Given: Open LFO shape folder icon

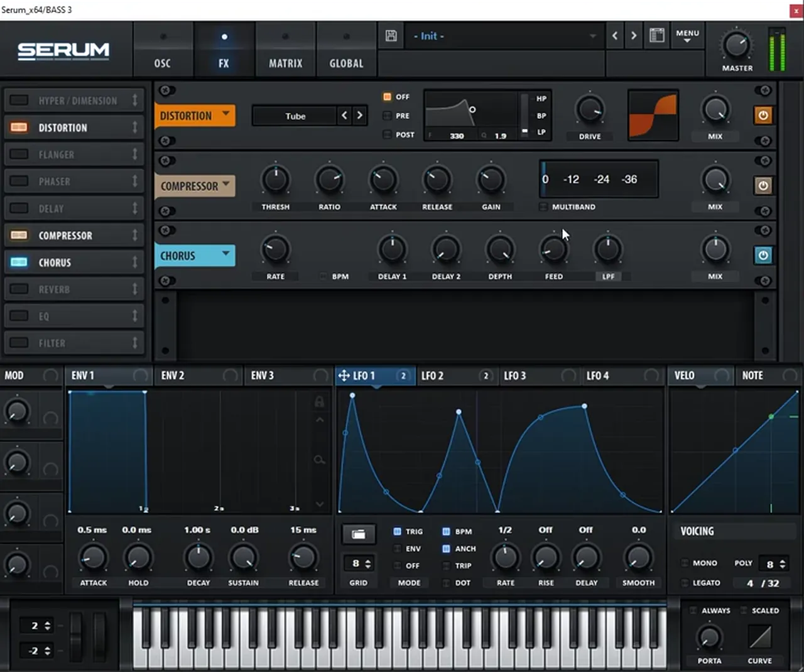Looking at the screenshot, I should [x=359, y=534].
